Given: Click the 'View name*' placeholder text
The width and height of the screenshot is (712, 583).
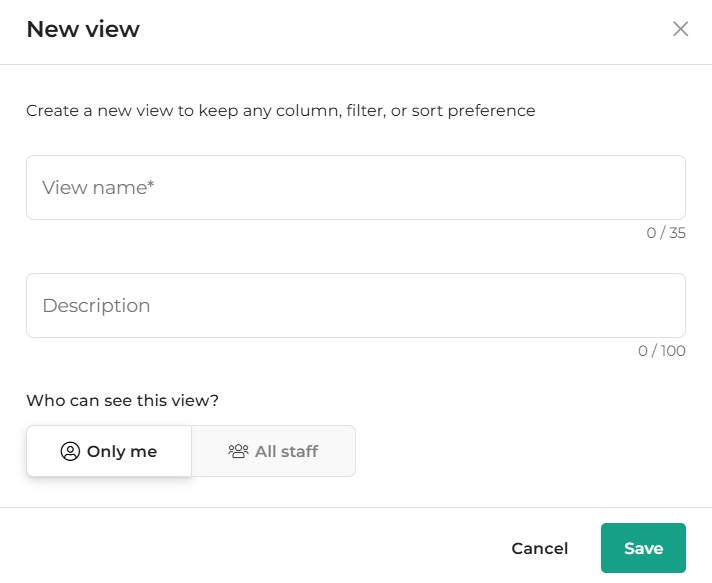Looking at the screenshot, I should 94,188.
